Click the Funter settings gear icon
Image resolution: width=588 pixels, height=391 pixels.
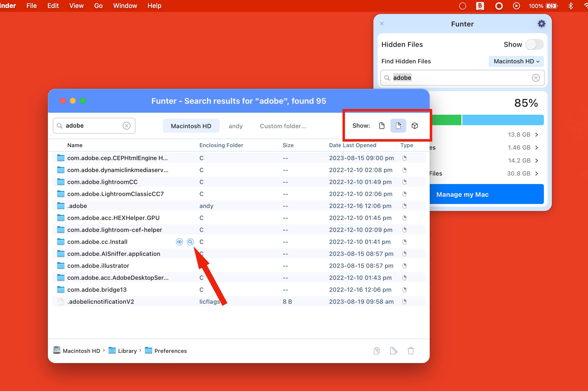pos(541,24)
